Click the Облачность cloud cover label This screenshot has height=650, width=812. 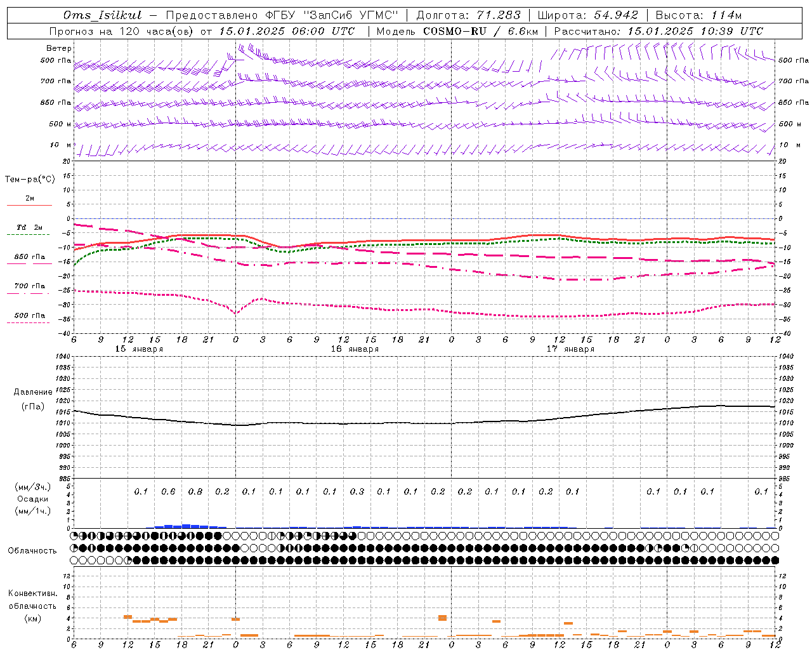tap(32, 550)
